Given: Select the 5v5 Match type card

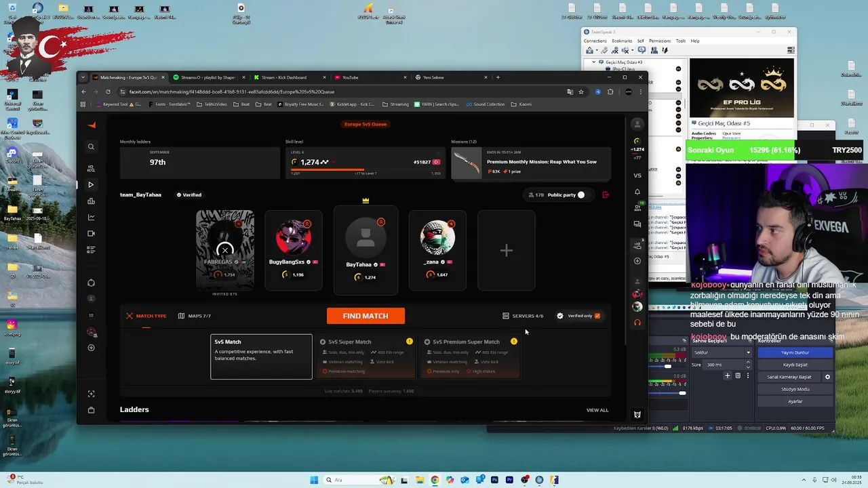Looking at the screenshot, I should [261, 357].
